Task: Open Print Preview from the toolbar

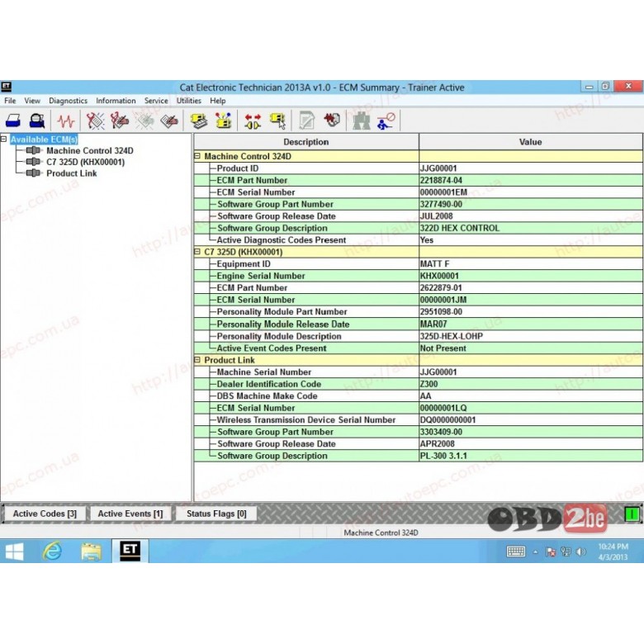Action: (37, 121)
